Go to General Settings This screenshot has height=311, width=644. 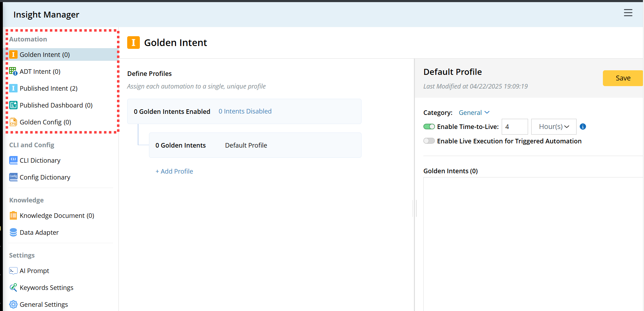click(44, 304)
